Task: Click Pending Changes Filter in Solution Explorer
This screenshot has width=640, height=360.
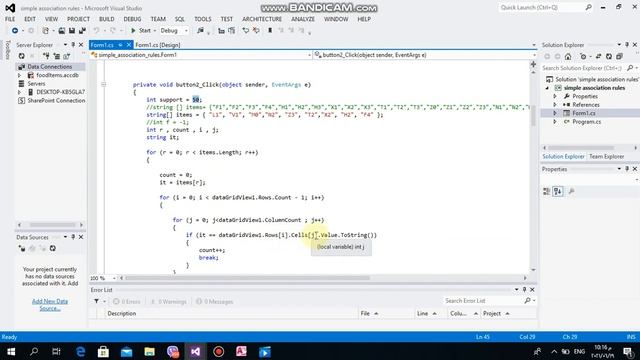Action: coord(583,56)
